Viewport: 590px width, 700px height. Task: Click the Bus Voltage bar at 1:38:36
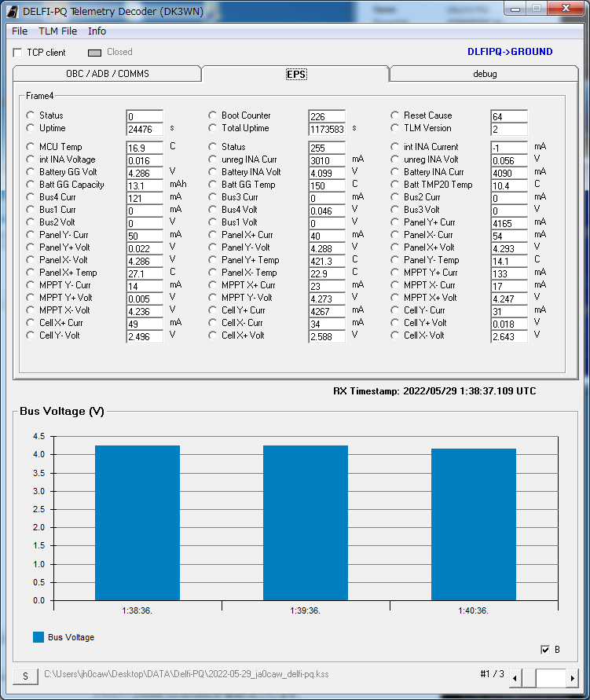click(x=137, y=522)
